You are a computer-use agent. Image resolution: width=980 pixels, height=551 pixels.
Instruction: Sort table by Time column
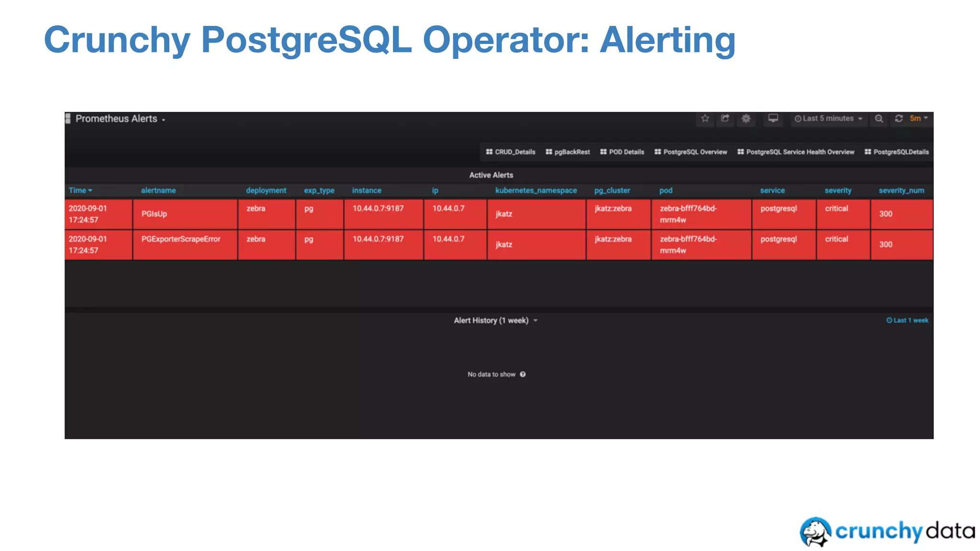point(80,190)
